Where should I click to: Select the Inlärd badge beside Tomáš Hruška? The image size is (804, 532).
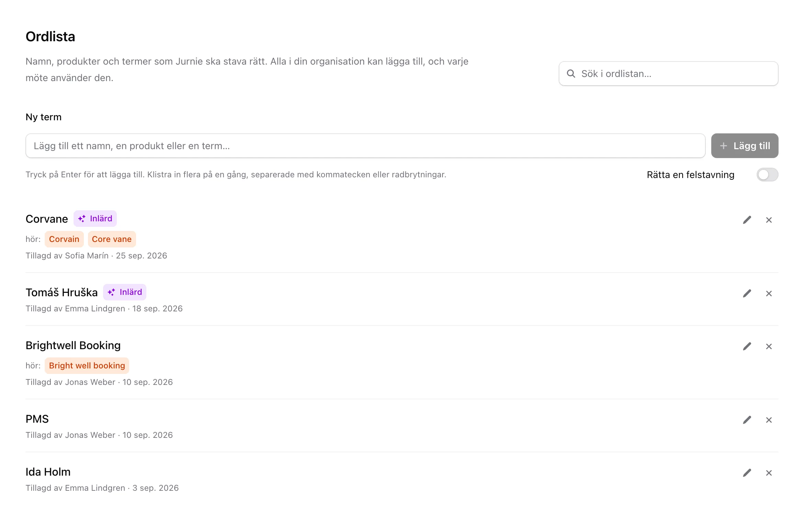click(x=125, y=292)
